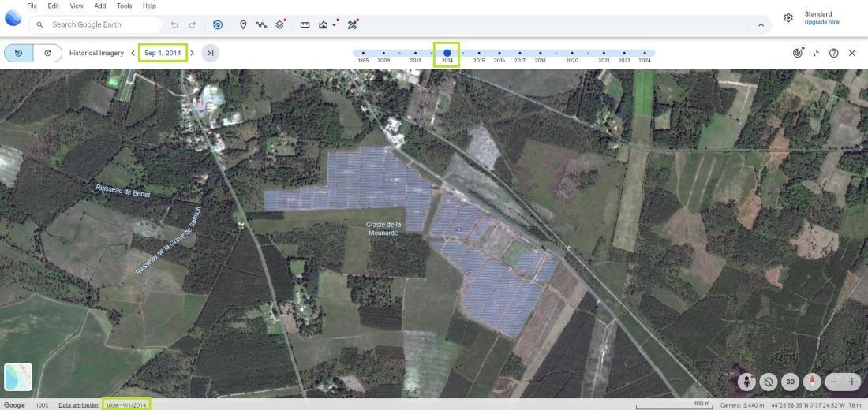
Task: Collapse the toolbar with chevron-up
Action: point(761,25)
